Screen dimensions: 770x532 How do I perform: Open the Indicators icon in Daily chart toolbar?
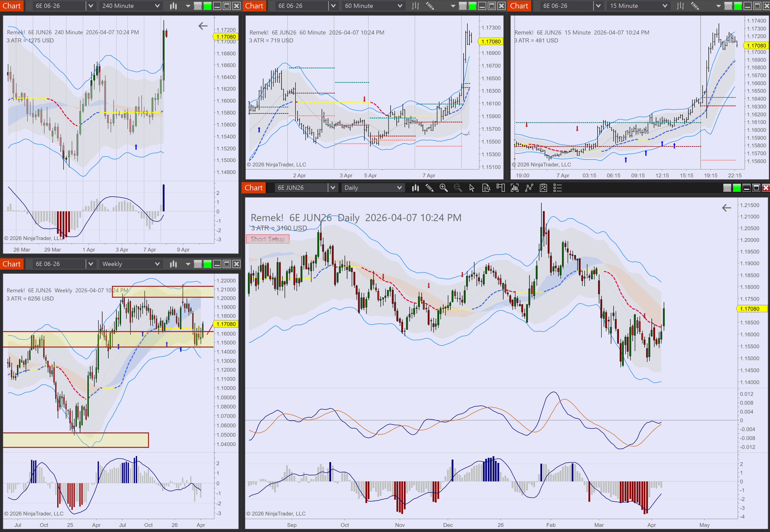click(529, 188)
